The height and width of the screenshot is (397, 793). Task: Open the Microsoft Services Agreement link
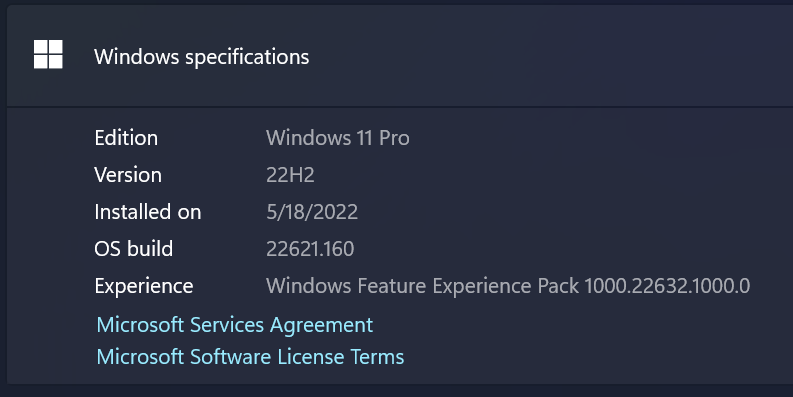point(235,325)
